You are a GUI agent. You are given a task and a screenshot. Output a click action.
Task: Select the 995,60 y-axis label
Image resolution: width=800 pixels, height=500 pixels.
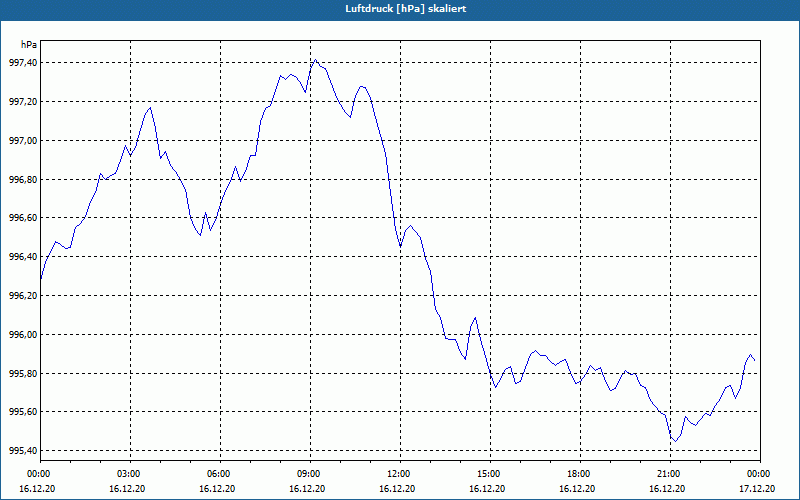tap(22, 412)
